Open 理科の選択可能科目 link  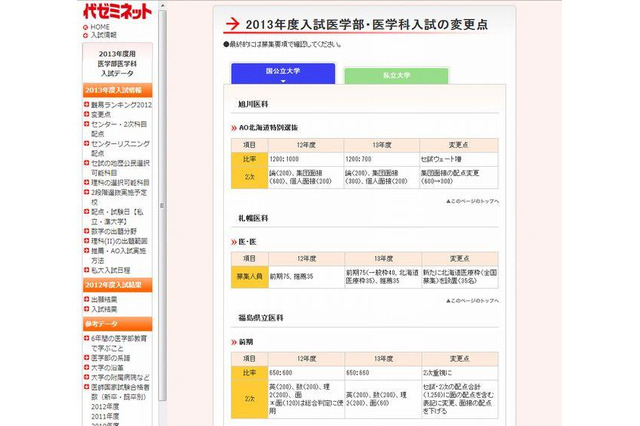click(120, 182)
